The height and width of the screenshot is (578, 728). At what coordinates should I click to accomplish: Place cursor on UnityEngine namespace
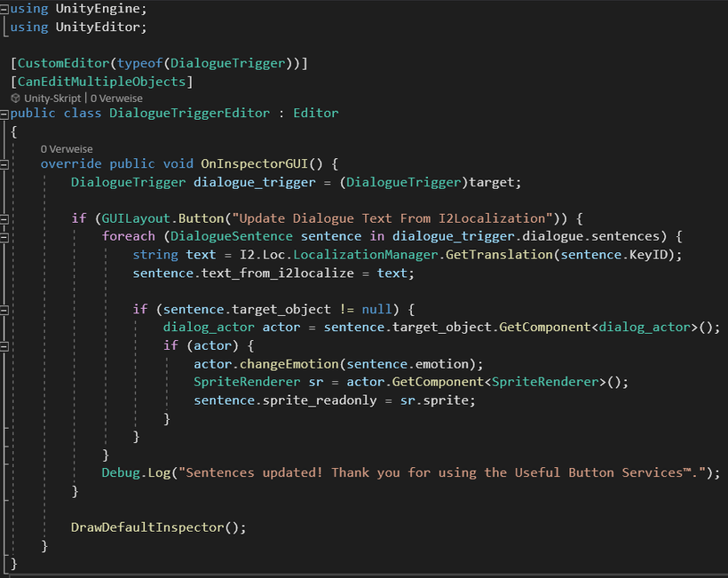[x=98, y=9]
